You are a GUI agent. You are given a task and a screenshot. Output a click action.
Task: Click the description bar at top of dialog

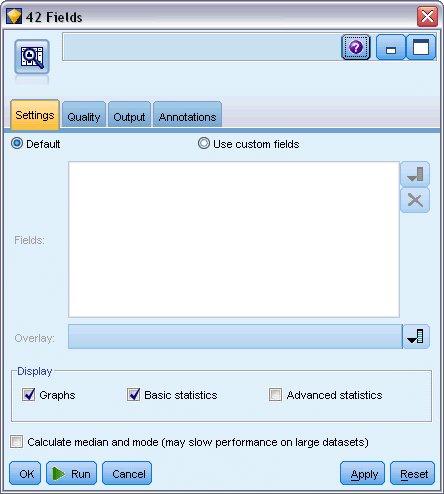pyautogui.click(x=201, y=47)
